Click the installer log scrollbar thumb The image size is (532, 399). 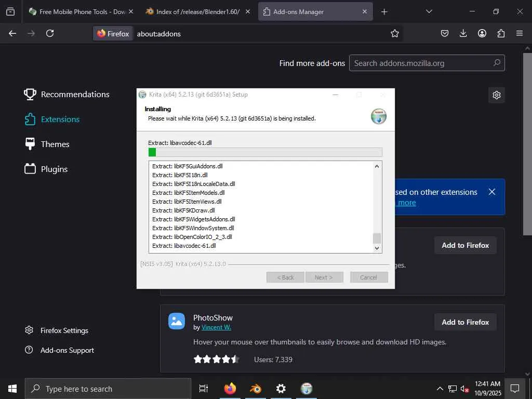click(377, 238)
